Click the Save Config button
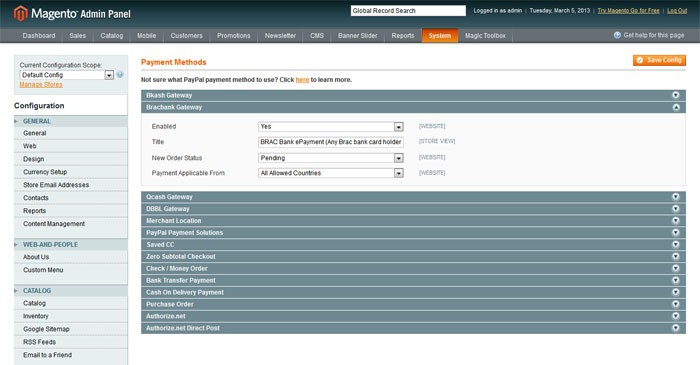The height and width of the screenshot is (365, 700). point(659,60)
